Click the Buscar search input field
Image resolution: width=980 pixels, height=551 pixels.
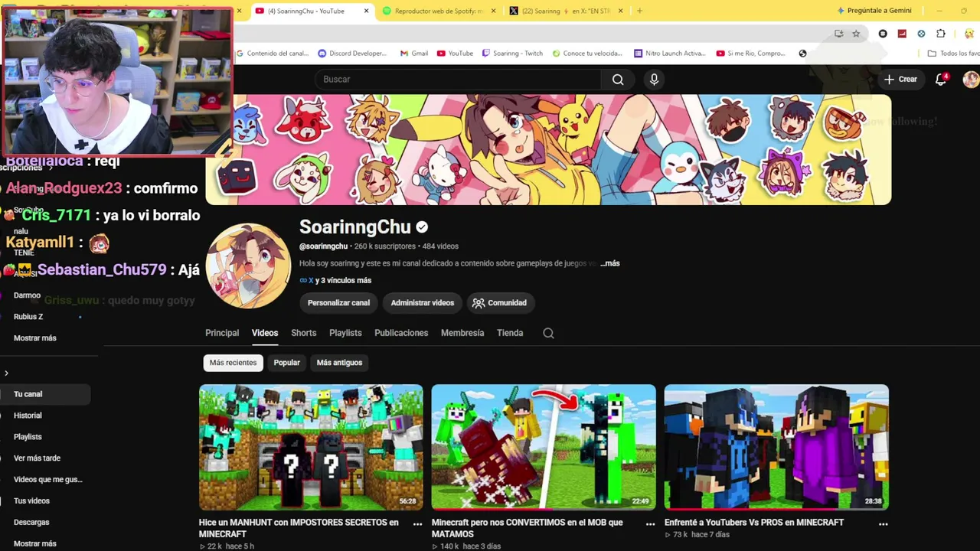click(x=458, y=80)
